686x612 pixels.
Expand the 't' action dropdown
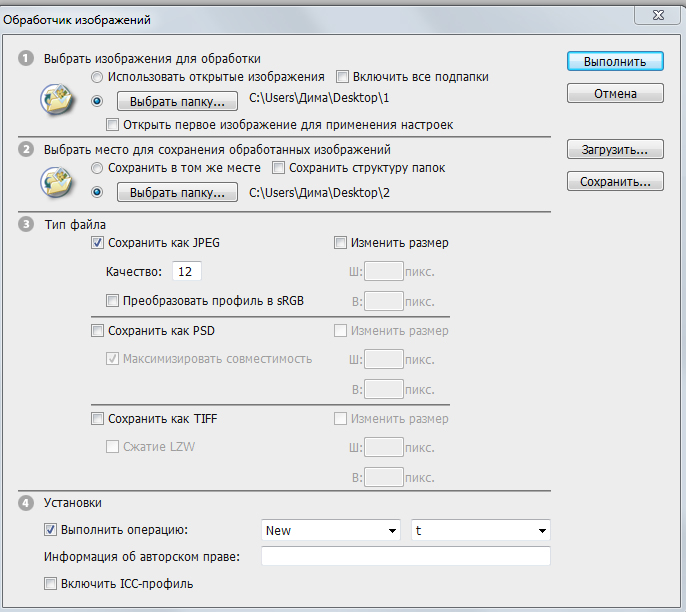(x=480, y=531)
